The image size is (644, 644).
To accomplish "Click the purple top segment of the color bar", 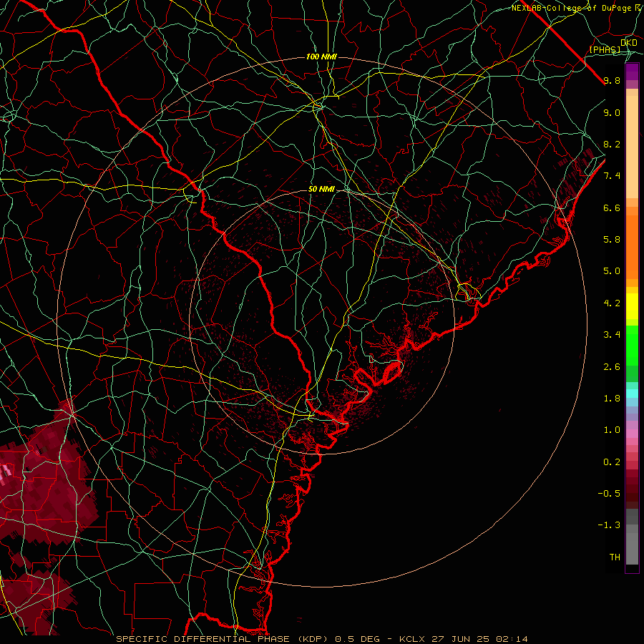I will point(632,72).
